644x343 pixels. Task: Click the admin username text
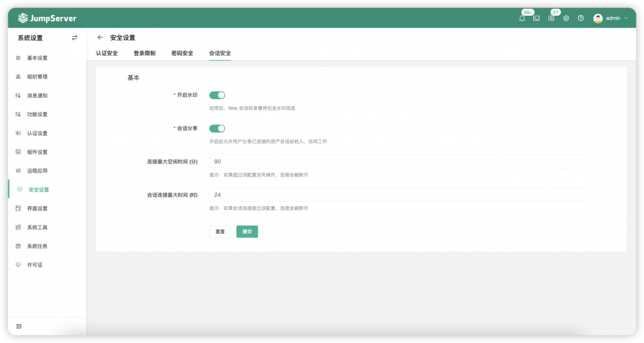pos(613,18)
